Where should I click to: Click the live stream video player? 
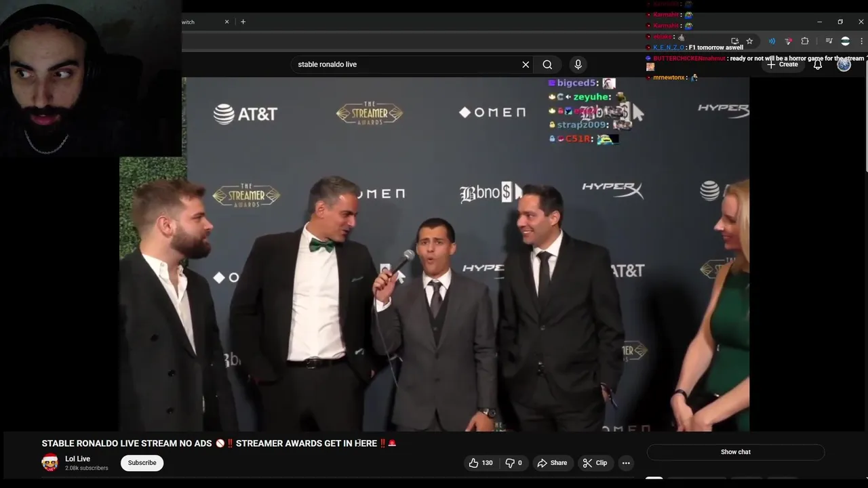click(x=434, y=254)
